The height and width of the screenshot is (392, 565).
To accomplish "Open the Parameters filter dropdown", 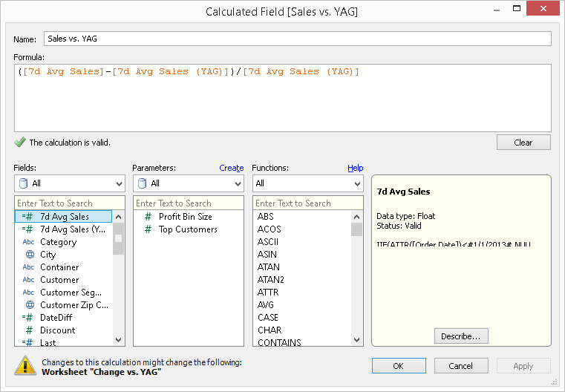I will (x=188, y=183).
